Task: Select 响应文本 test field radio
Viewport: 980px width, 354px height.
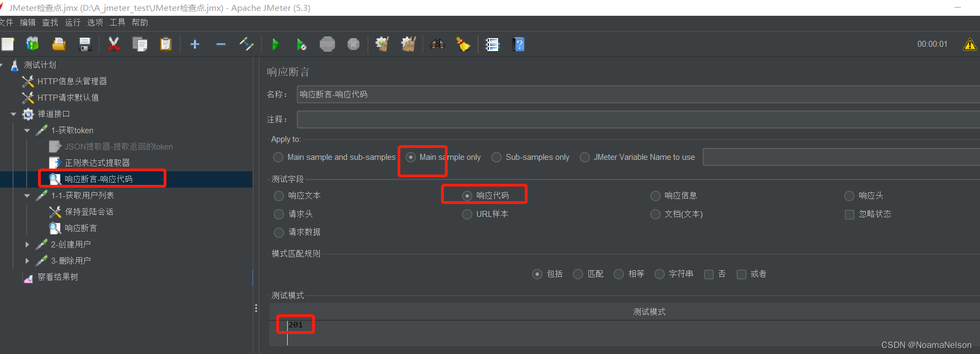Action: click(x=279, y=196)
